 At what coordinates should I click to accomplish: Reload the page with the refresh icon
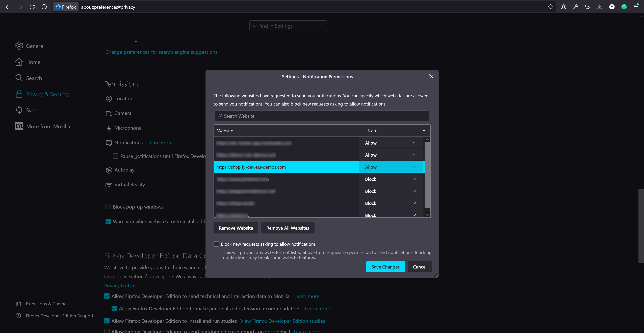click(x=32, y=7)
